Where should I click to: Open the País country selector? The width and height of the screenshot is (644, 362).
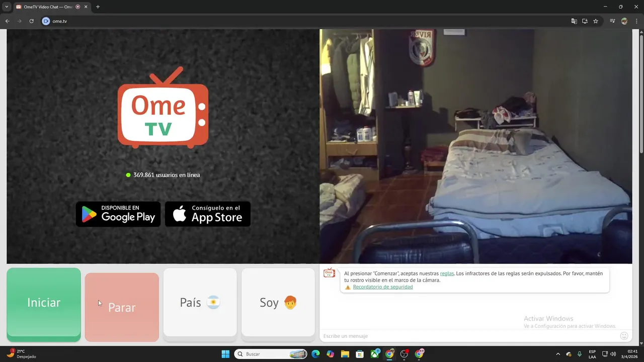(200, 303)
